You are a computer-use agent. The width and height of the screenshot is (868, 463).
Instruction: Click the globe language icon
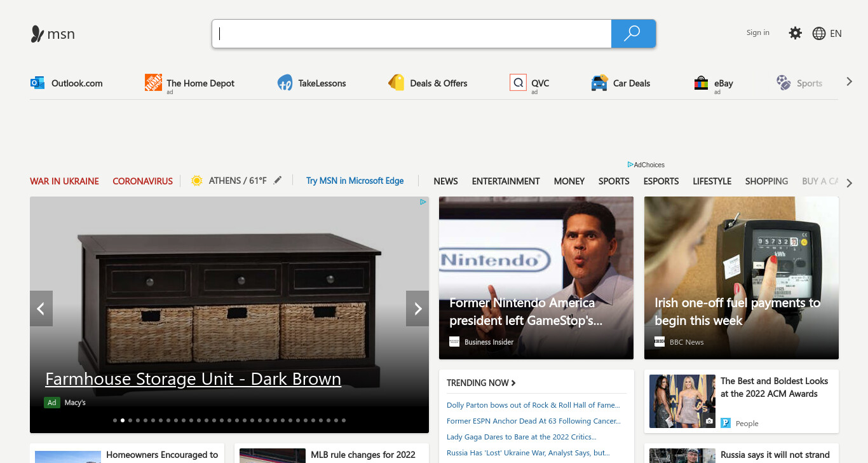819,34
